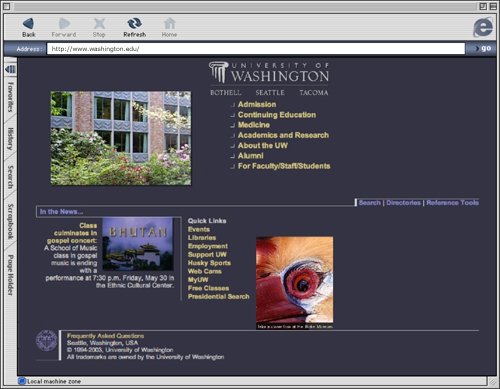Open the Admission link
The image size is (500, 389).
[257, 104]
